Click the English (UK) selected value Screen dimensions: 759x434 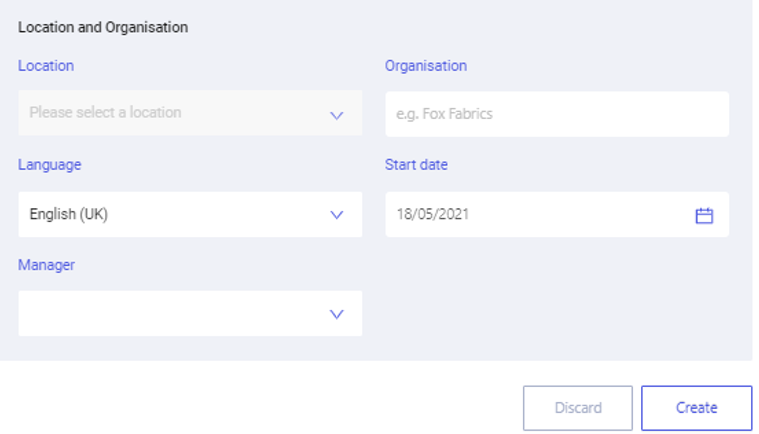(x=69, y=214)
